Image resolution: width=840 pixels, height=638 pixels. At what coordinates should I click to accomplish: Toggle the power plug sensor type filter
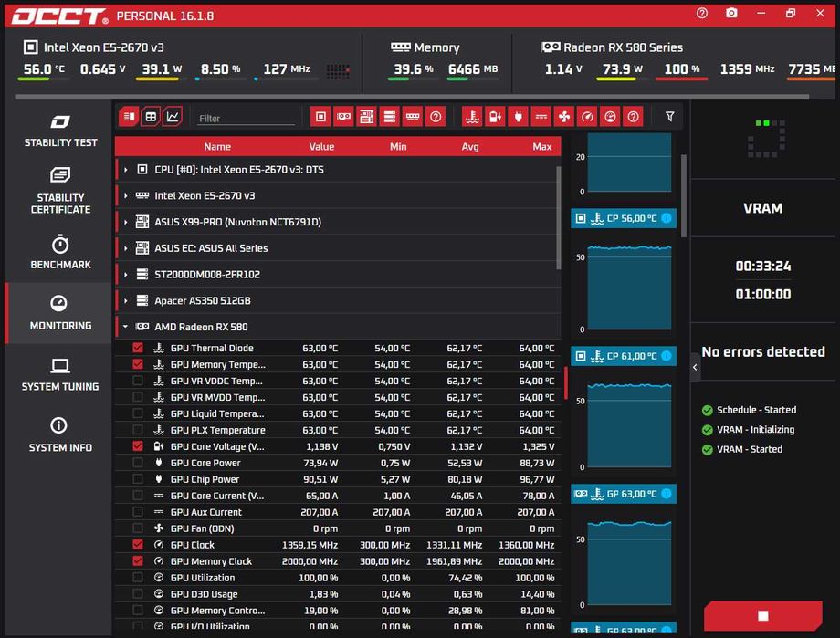(518, 117)
